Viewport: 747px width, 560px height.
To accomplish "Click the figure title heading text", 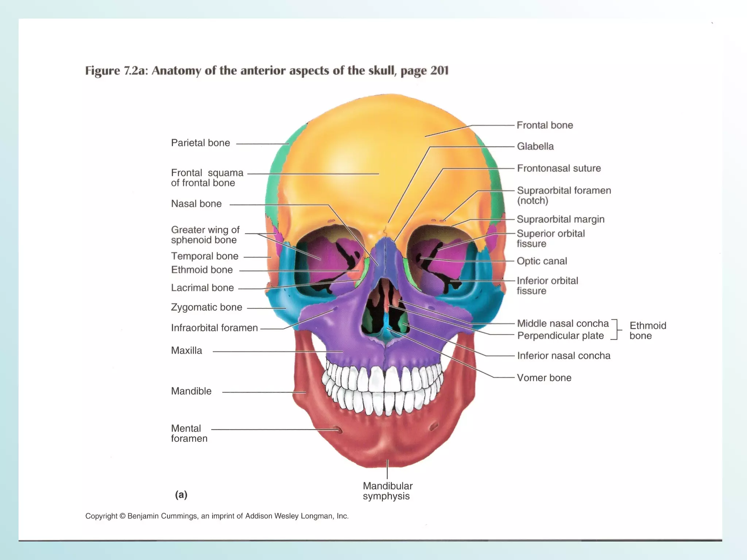I will 267,70.
